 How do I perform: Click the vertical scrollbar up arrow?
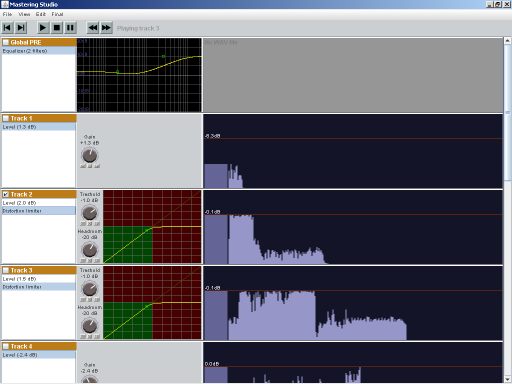[x=507, y=41]
